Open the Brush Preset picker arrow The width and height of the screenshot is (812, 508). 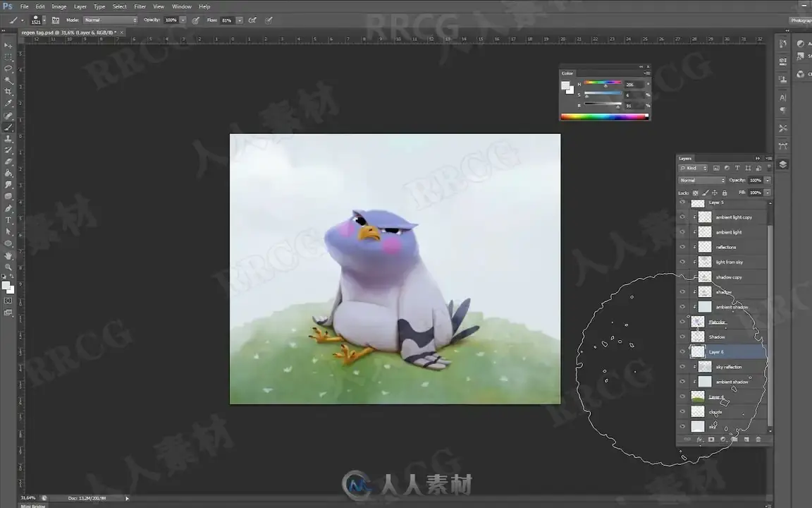click(x=44, y=20)
